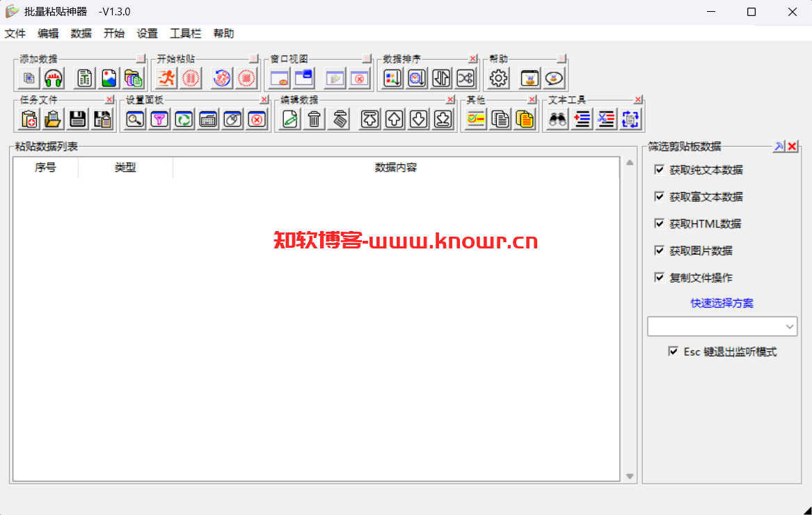Click the red striped pause paste icon
This screenshot has height=515, width=812.
click(x=191, y=78)
